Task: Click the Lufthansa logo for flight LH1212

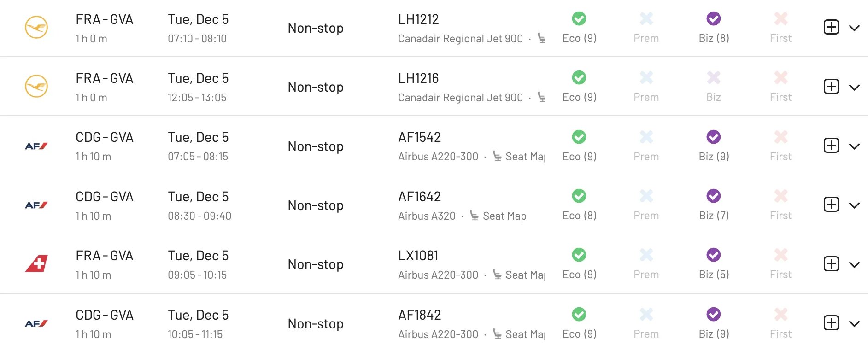Action: coord(36,27)
